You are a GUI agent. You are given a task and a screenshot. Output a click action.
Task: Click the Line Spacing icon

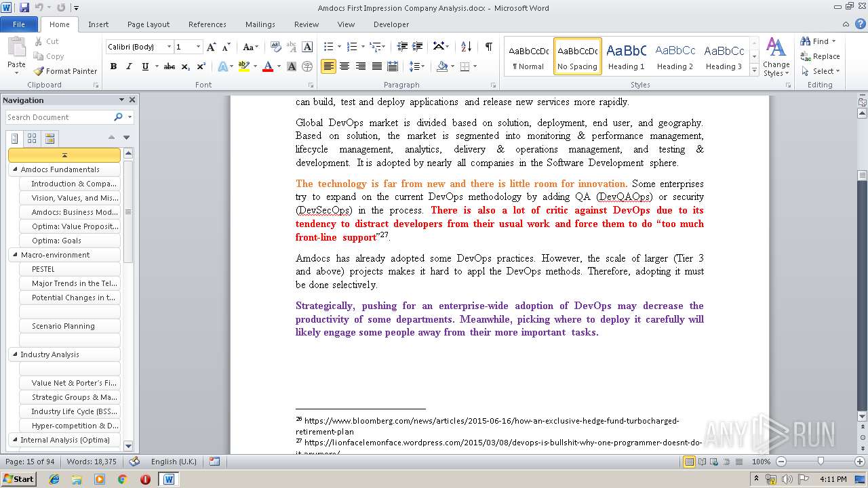point(415,66)
